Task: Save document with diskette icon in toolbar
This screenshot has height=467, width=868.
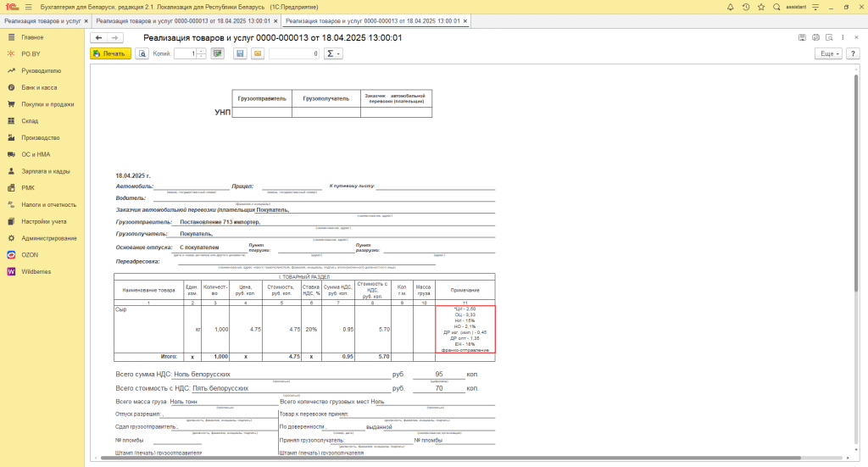Action: [240, 53]
